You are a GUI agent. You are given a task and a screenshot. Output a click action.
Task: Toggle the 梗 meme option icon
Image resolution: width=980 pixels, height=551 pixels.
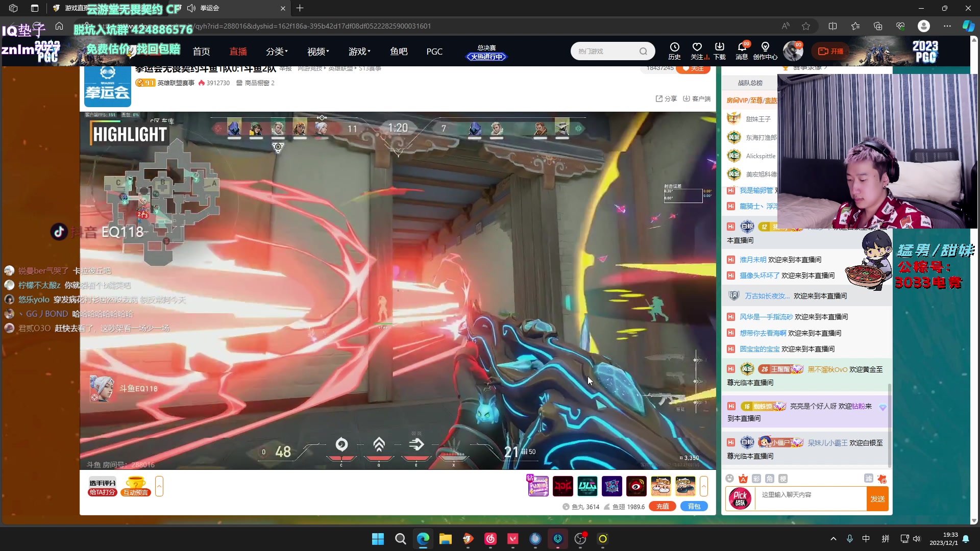coord(783,479)
